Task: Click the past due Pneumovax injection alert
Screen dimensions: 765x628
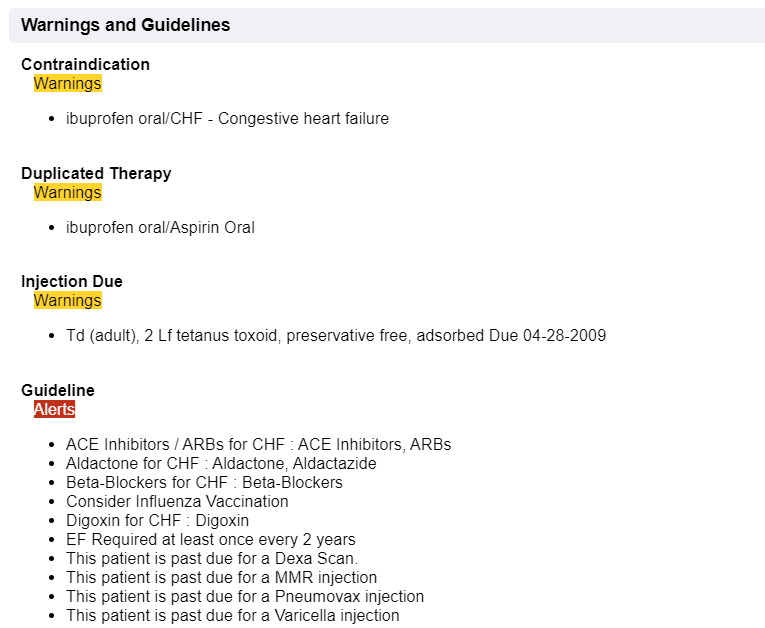Action: tap(245, 596)
